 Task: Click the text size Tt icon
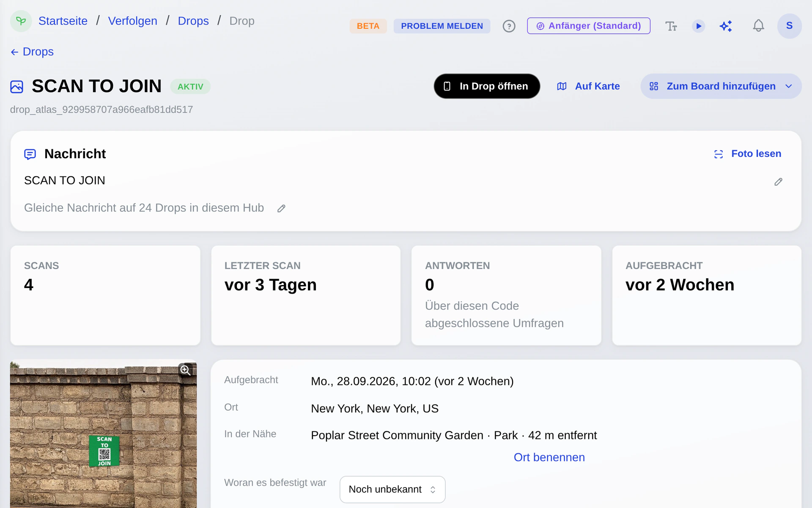click(x=671, y=26)
